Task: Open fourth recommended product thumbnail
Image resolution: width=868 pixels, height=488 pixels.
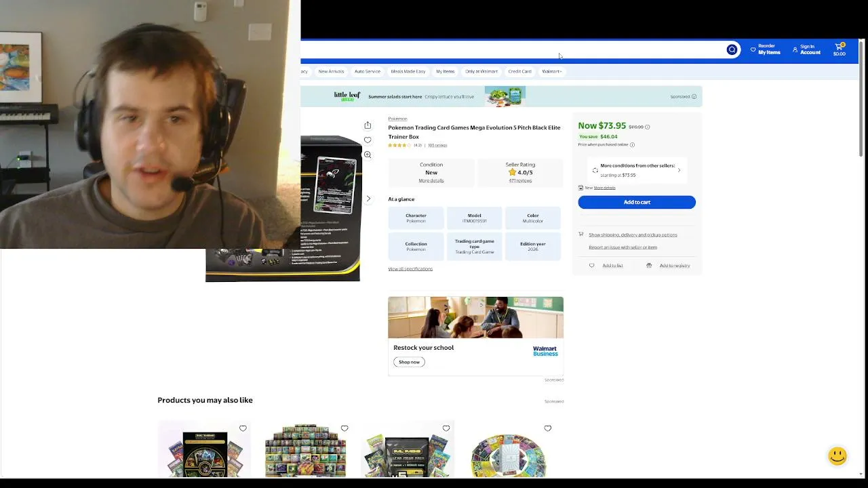Action: (509, 454)
